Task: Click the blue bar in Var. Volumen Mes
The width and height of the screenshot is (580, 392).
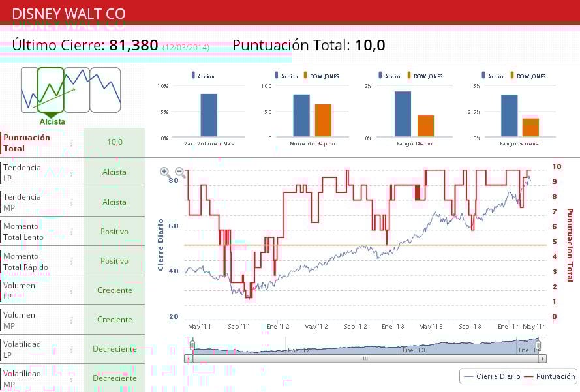Action: 209,115
